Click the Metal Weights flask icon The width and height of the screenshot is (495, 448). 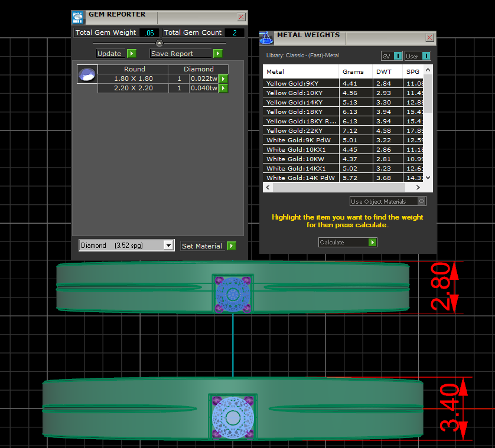267,38
